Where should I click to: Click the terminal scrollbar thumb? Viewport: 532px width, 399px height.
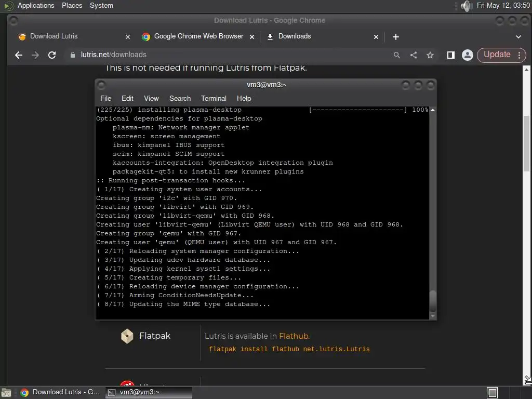(x=433, y=301)
